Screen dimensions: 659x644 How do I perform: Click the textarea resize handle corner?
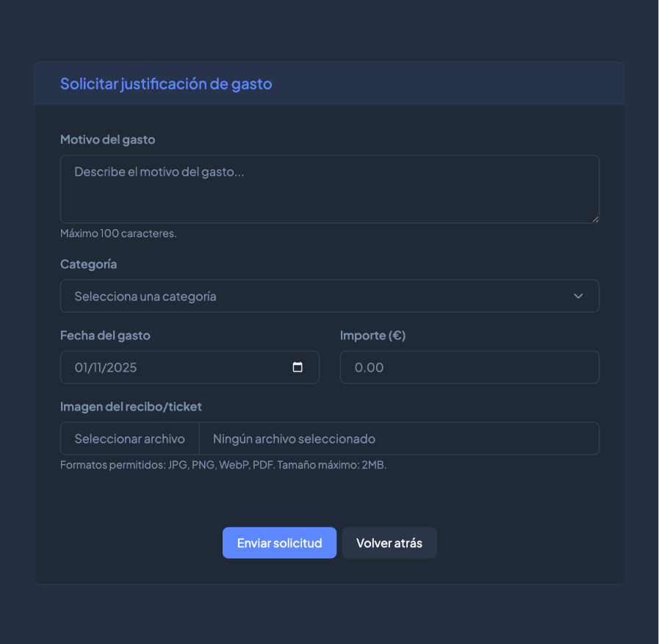[x=594, y=218]
